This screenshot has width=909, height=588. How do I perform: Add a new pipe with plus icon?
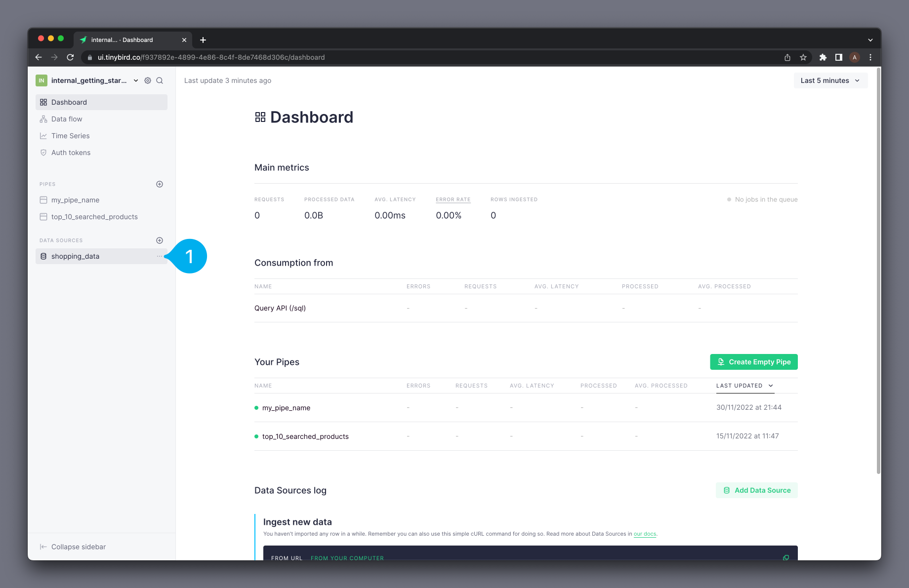coord(160,184)
